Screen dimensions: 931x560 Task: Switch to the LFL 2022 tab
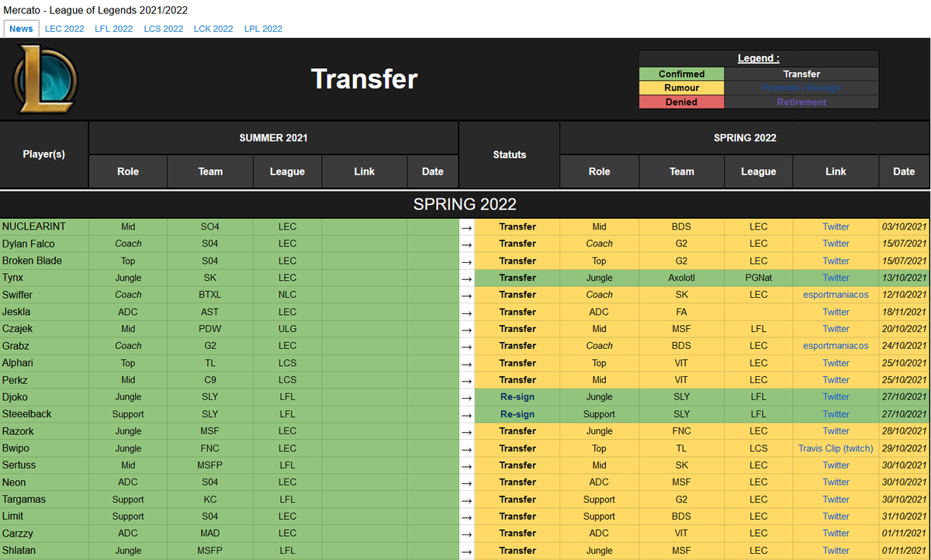[x=114, y=29]
